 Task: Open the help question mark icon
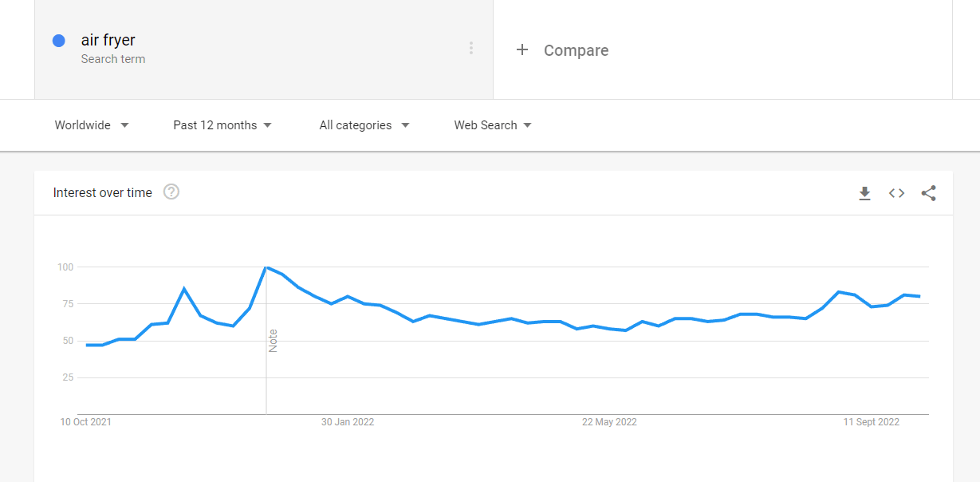coord(171,192)
